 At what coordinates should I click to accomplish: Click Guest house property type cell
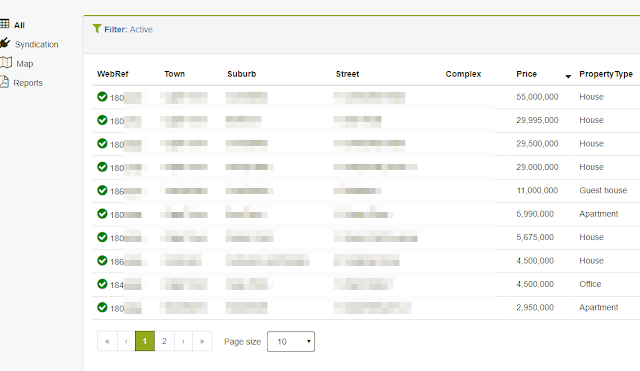tap(603, 190)
